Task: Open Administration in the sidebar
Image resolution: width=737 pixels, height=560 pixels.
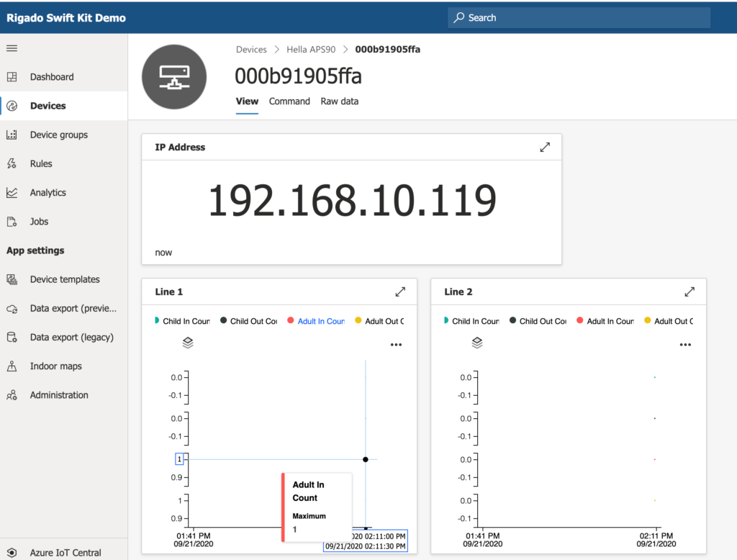Action: tap(64, 395)
